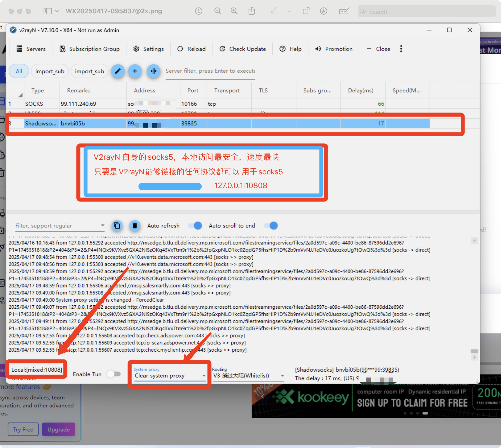Click the Preview share icon
This screenshot has height=448, width=501.
point(252,11)
